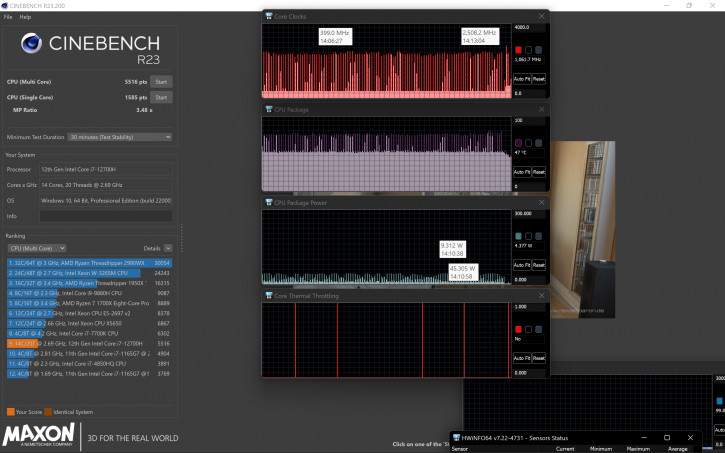Click into the empty Info field
The height and width of the screenshot is (453, 725).
(x=106, y=216)
